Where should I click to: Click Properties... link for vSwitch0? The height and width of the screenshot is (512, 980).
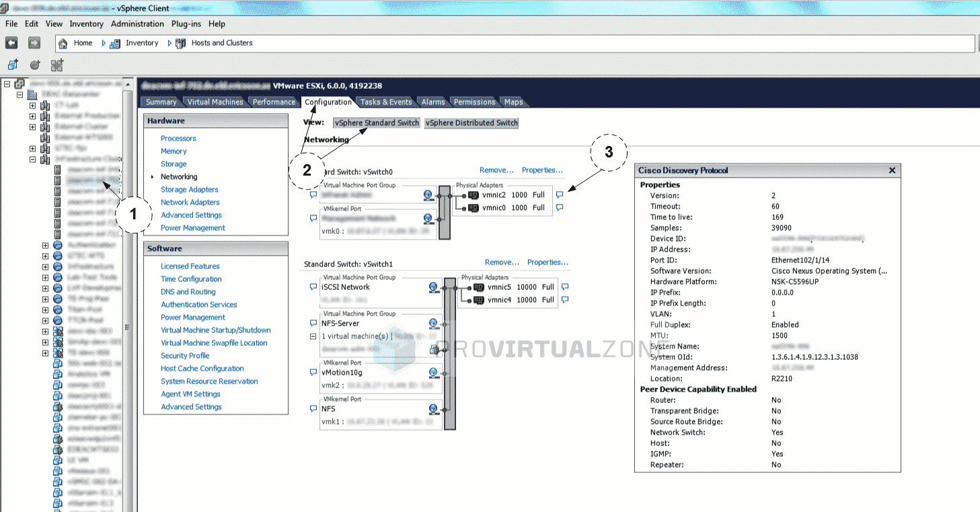(542, 170)
